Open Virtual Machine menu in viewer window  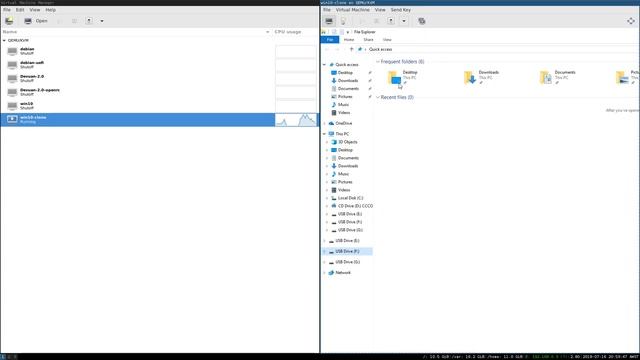tap(353, 10)
